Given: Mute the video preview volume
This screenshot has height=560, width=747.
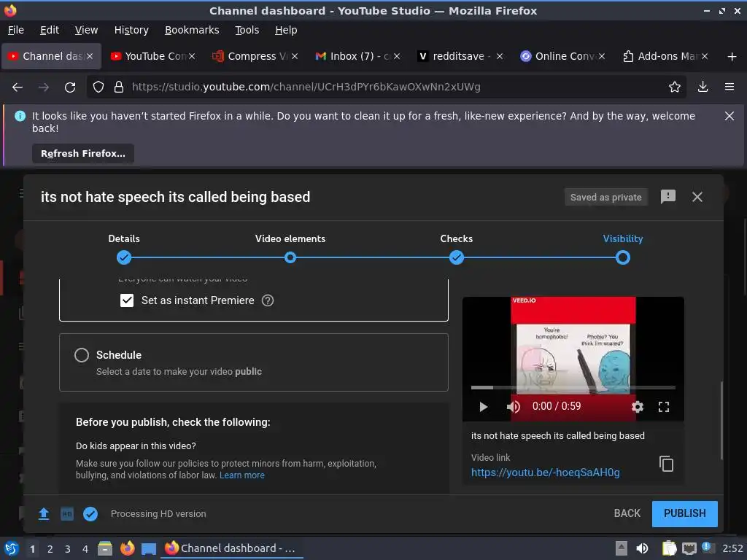Looking at the screenshot, I should tap(513, 407).
